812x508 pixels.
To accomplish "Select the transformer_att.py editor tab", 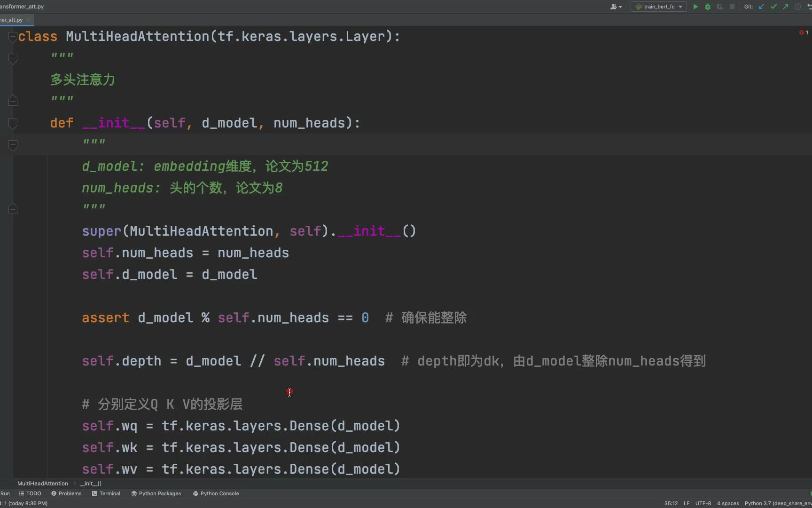I will [11, 20].
